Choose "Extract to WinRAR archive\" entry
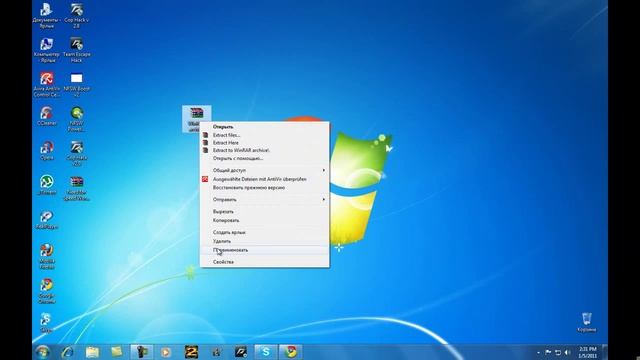 264,150
